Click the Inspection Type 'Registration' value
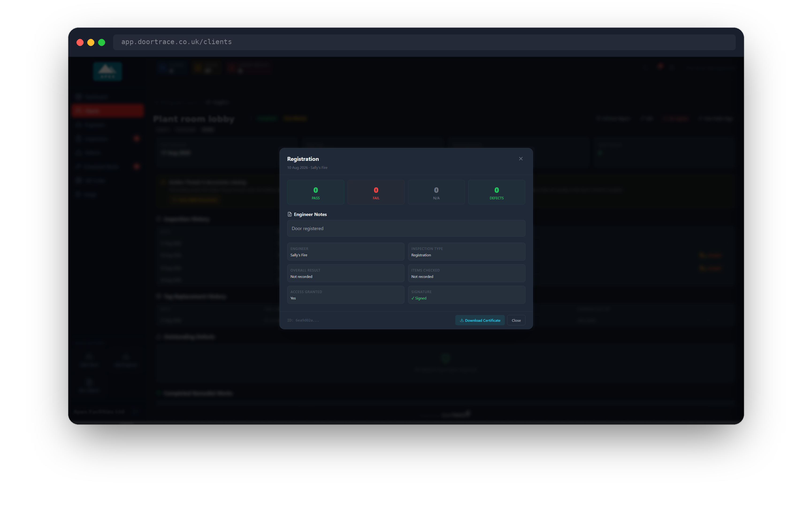The width and height of the screenshot is (812, 522). coord(421,255)
